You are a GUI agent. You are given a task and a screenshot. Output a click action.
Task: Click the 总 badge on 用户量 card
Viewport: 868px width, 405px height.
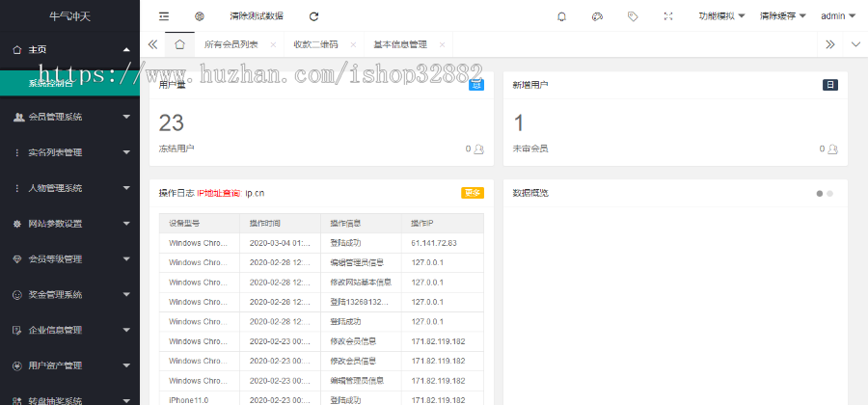(x=476, y=85)
